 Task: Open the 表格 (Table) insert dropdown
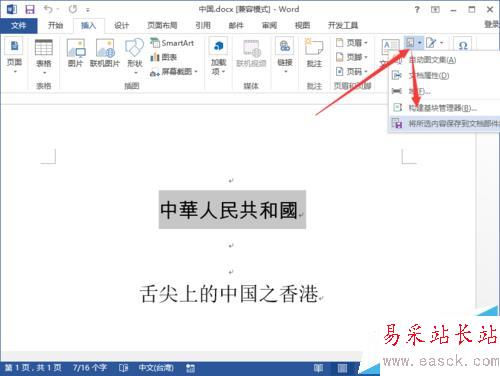pyautogui.click(x=44, y=57)
